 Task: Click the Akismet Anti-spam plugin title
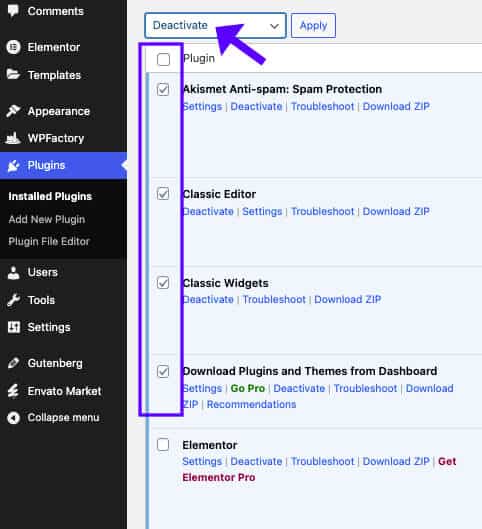pos(282,89)
